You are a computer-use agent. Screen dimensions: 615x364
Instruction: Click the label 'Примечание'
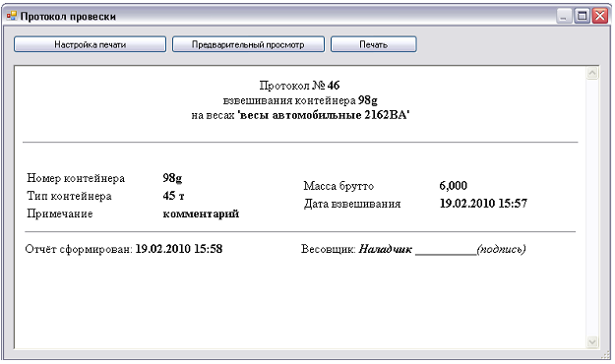[60, 213]
